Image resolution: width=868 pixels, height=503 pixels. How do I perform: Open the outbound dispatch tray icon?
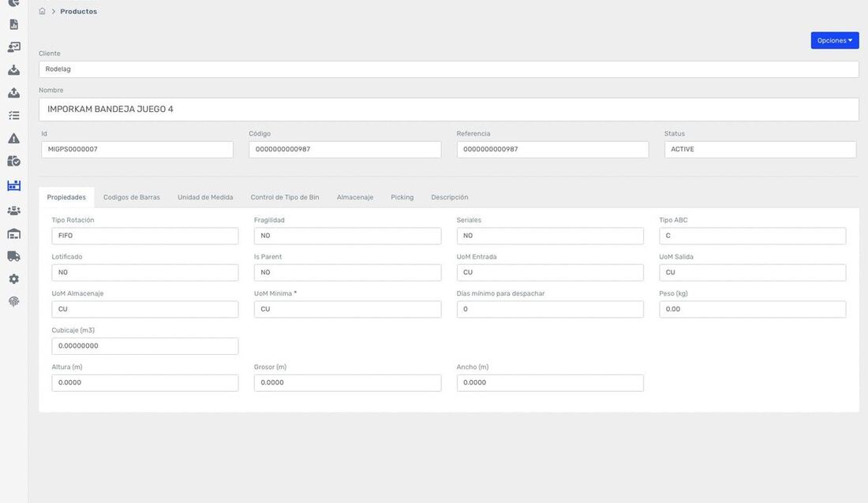pyautogui.click(x=14, y=93)
